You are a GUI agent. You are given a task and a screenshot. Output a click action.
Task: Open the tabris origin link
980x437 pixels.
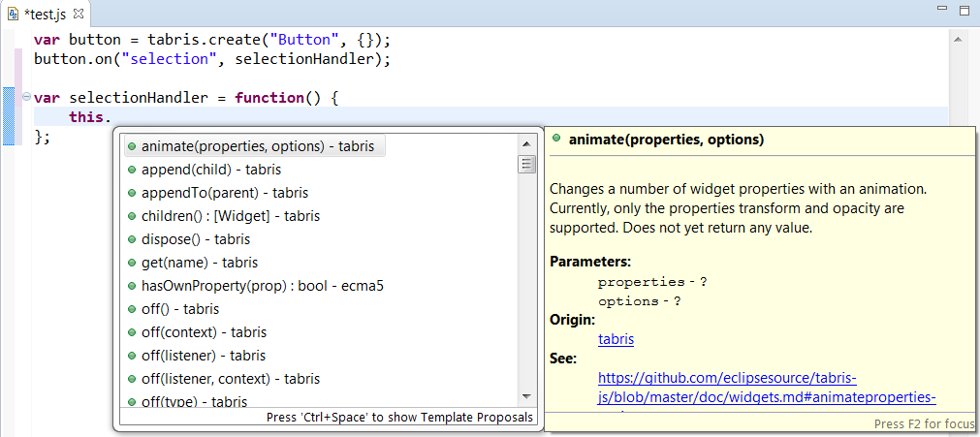coord(616,339)
